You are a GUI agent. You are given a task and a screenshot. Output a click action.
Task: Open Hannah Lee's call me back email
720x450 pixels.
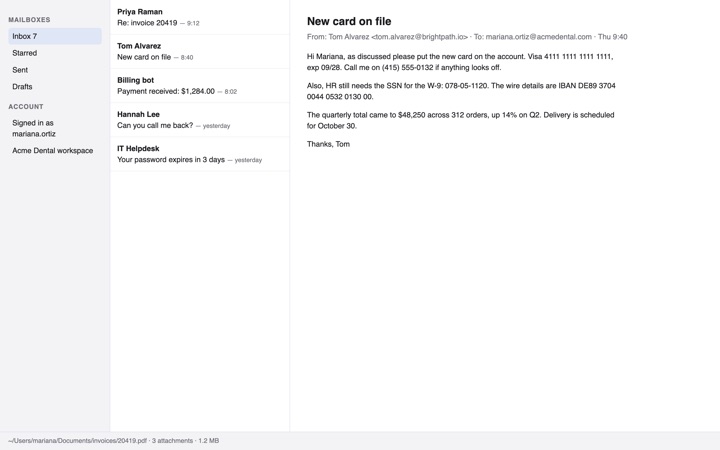click(200, 120)
